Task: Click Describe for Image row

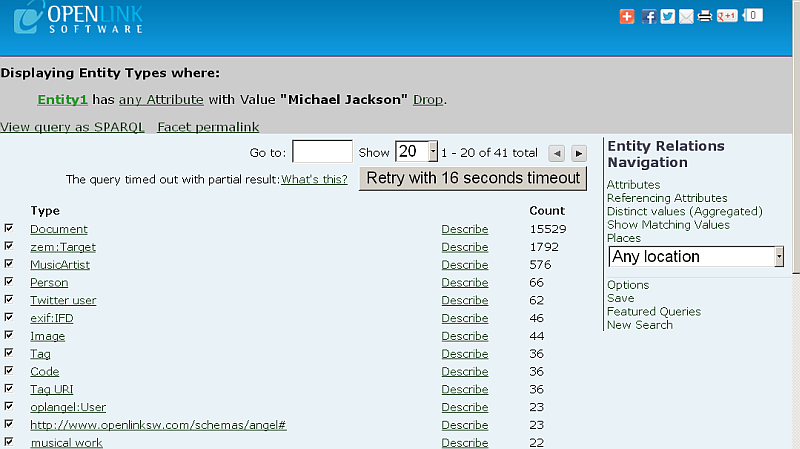Action: [x=465, y=336]
